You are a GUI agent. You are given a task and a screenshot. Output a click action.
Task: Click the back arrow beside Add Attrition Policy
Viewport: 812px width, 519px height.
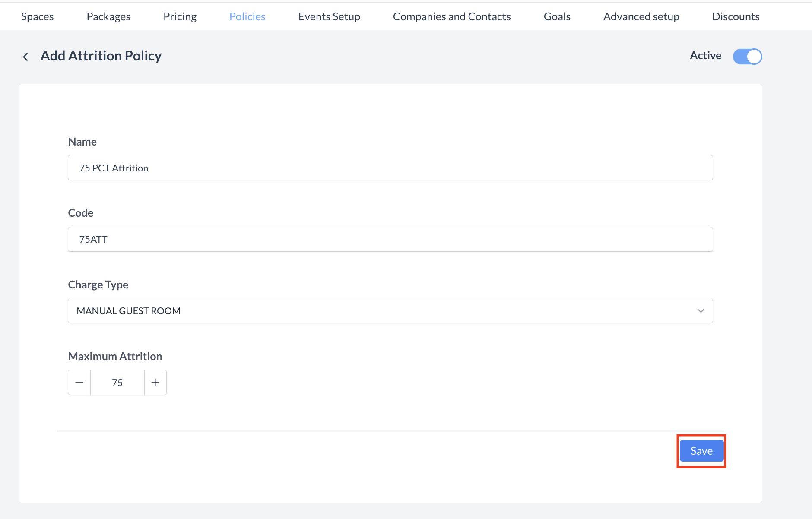pyautogui.click(x=25, y=57)
